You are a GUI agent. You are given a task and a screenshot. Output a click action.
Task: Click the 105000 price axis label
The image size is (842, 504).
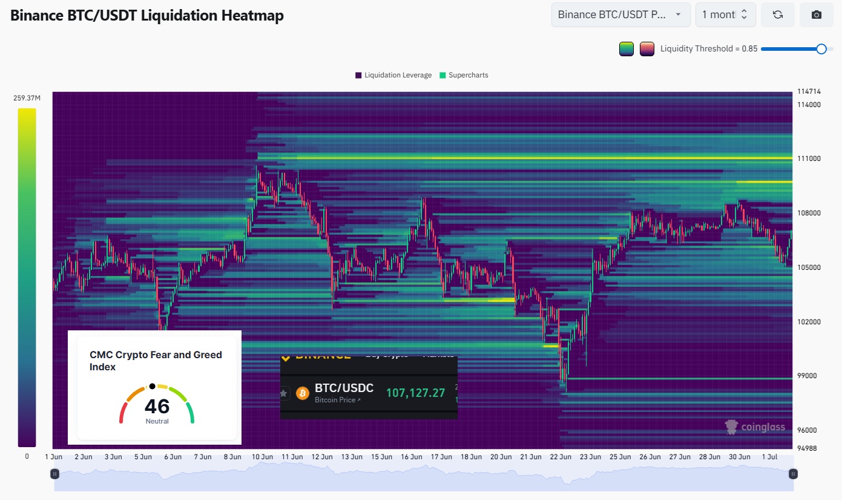tap(808, 267)
